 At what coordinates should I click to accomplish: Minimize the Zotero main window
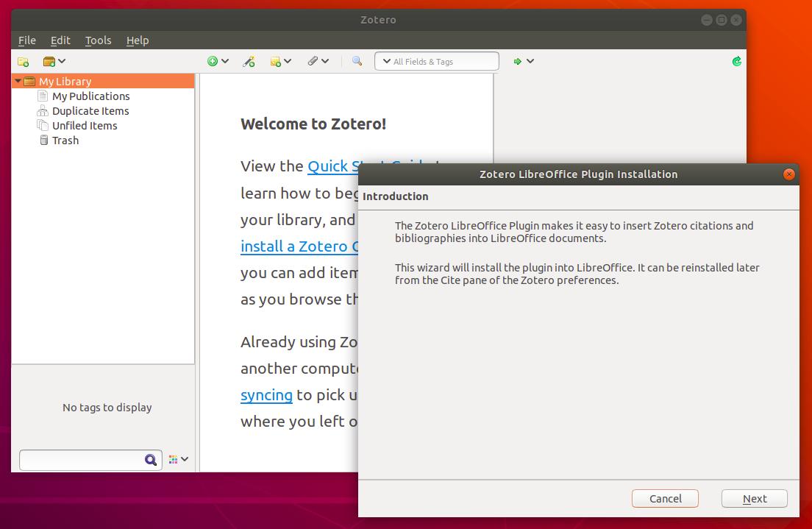707,20
